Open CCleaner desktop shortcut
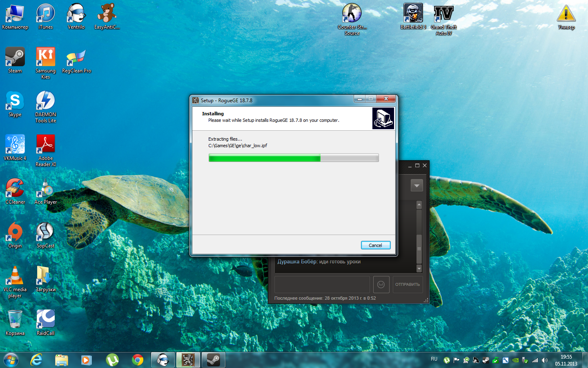This screenshot has width=588, height=368. pos(15,192)
